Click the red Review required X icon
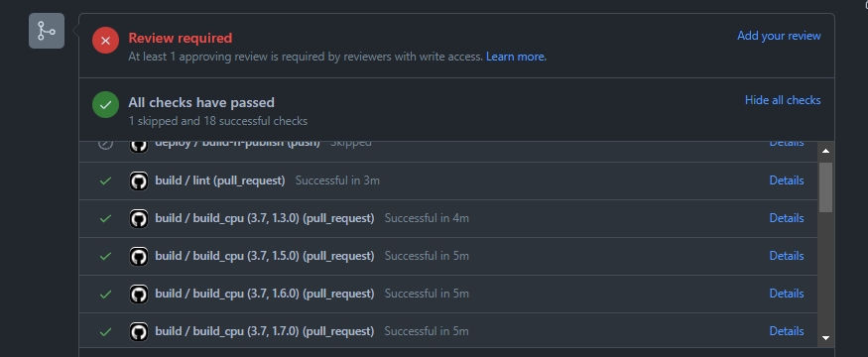 click(x=106, y=41)
